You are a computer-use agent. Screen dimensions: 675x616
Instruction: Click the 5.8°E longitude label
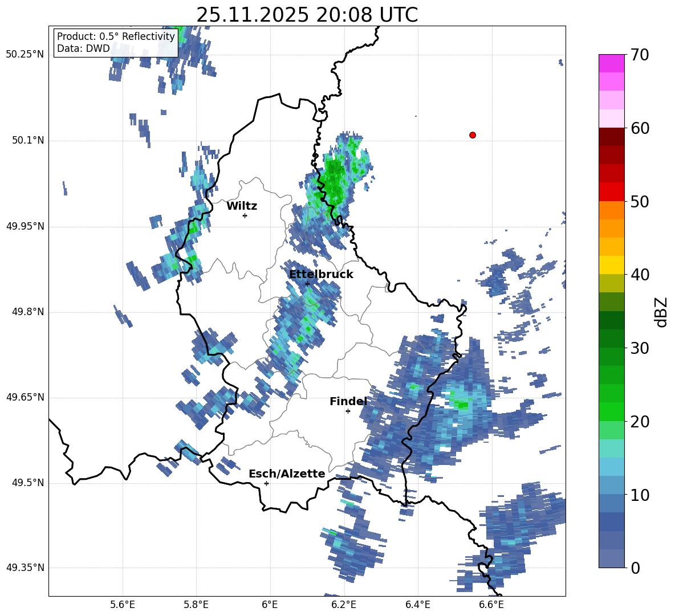[x=196, y=605]
